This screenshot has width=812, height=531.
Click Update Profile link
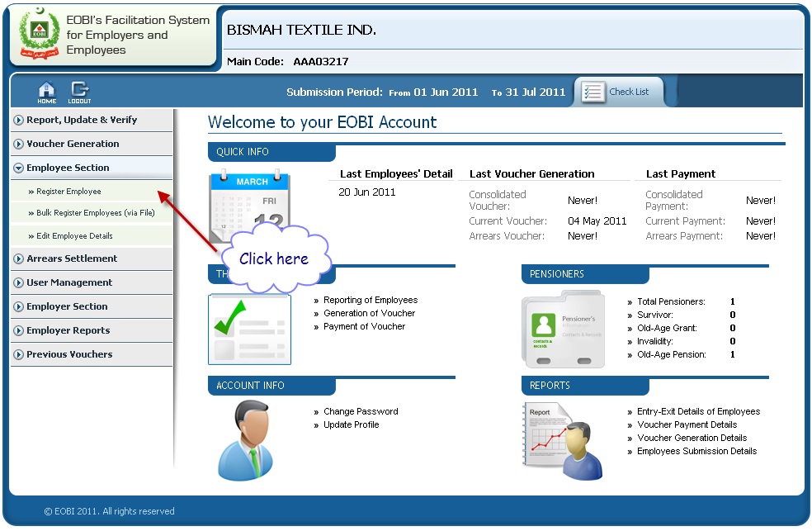(351, 424)
